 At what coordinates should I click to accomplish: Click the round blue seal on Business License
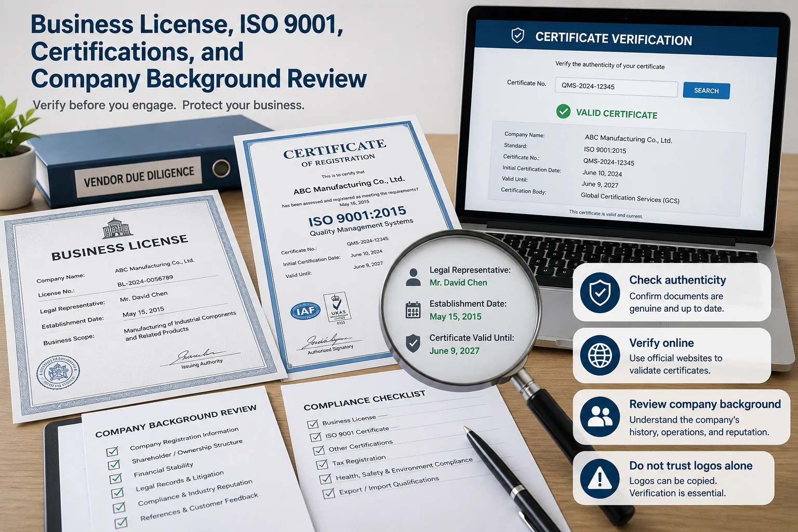[59, 373]
